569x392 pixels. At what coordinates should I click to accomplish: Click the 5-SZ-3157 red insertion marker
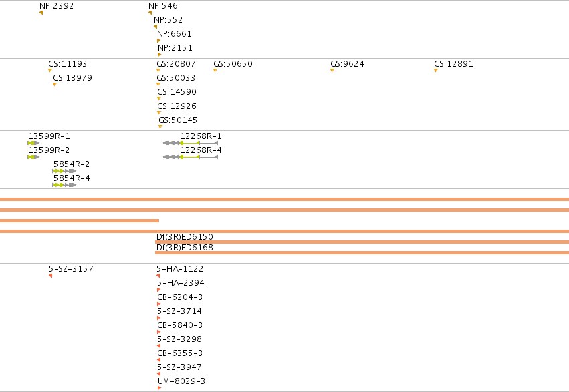(50, 276)
